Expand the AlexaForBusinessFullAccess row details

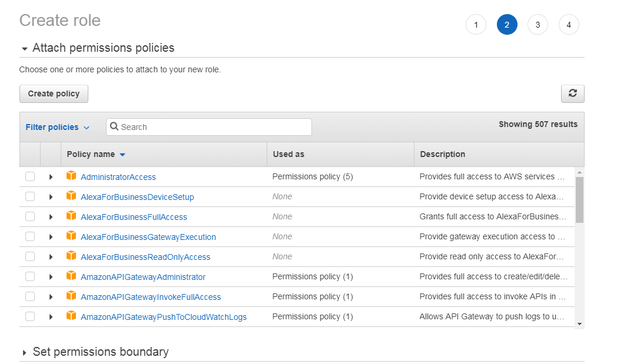[x=51, y=217]
